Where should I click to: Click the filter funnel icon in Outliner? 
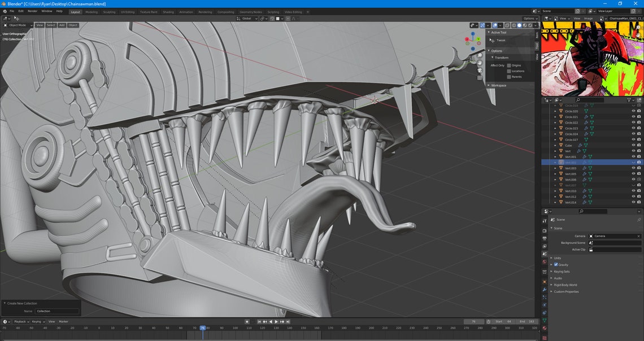(629, 100)
